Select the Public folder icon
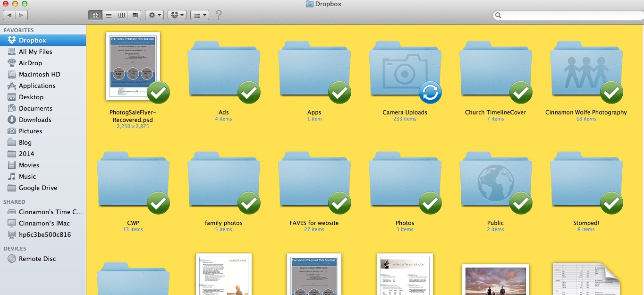The height and width of the screenshot is (295, 644). [496, 180]
